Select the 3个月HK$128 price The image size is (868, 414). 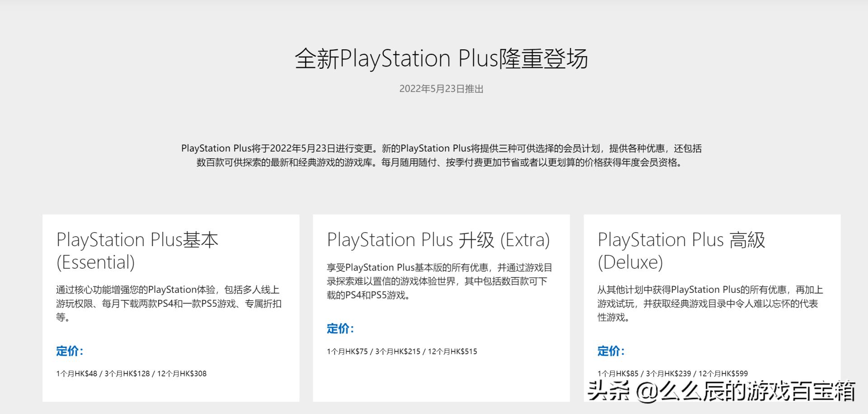click(127, 374)
